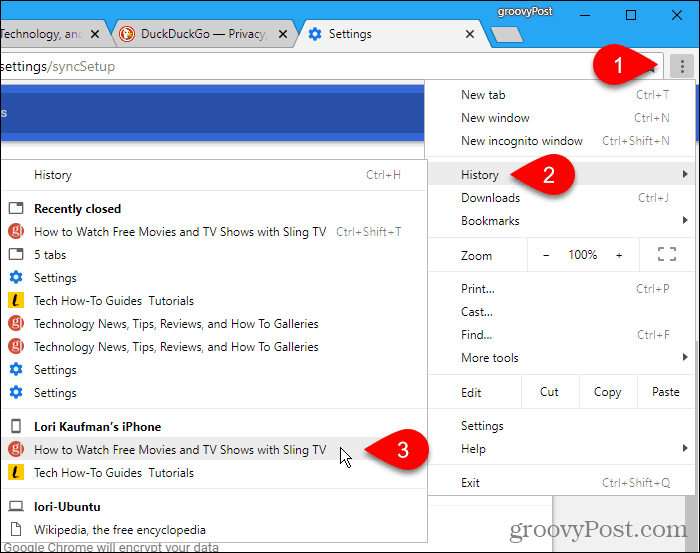Open Wikipedia, the free encyclopedia entry
Viewport: 700px width, 553px height.
(x=214, y=530)
